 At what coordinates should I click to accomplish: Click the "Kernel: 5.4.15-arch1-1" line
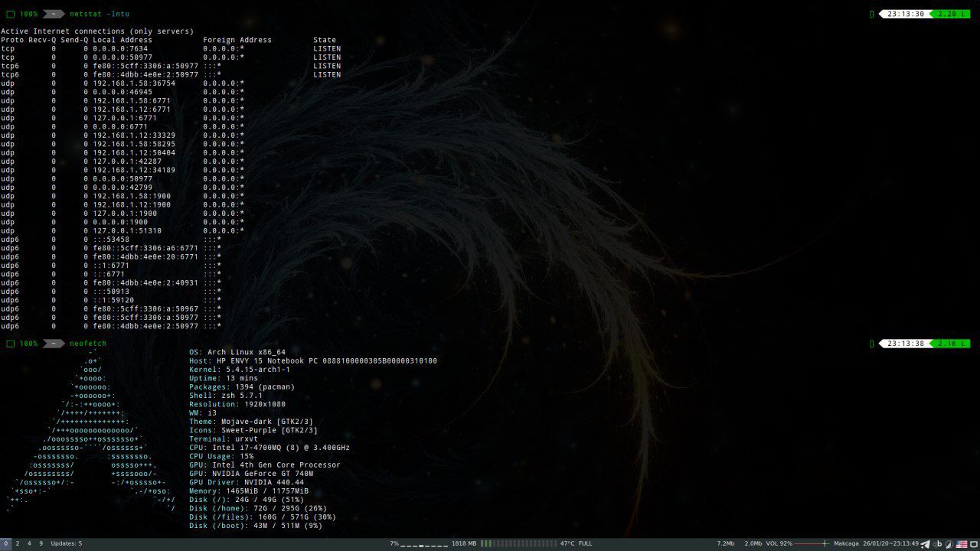(x=240, y=370)
